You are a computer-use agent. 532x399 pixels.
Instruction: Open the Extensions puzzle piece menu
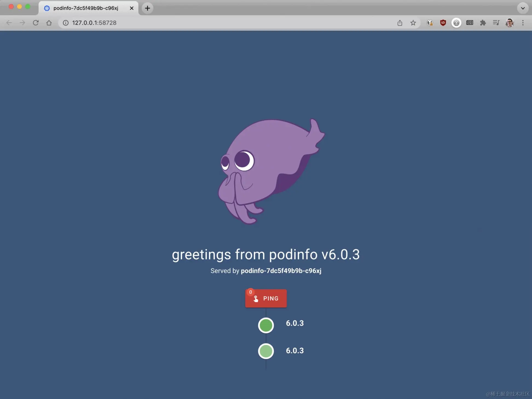click(483, 23)
